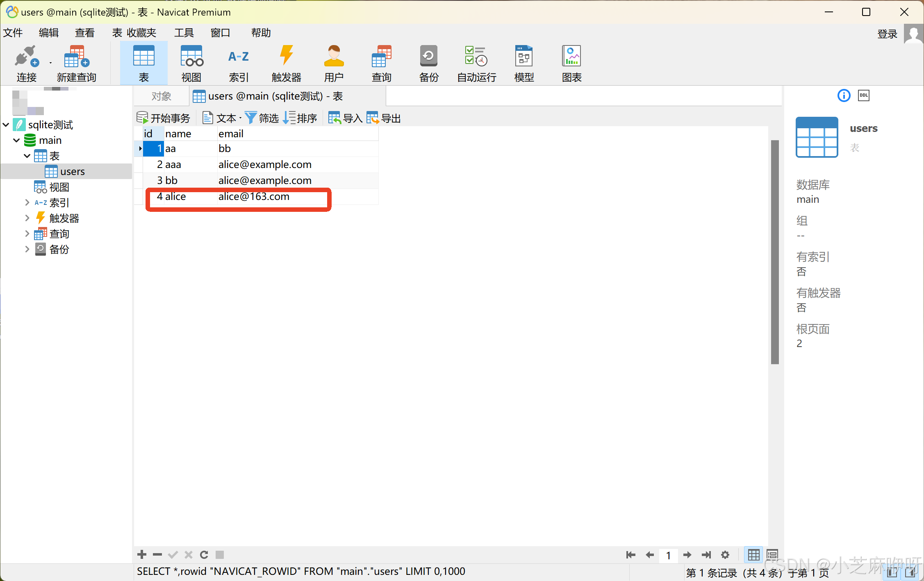Screen dimensions: 924x581
Task: Open the 模型 toolbar icon
Action: click(523, 62)
